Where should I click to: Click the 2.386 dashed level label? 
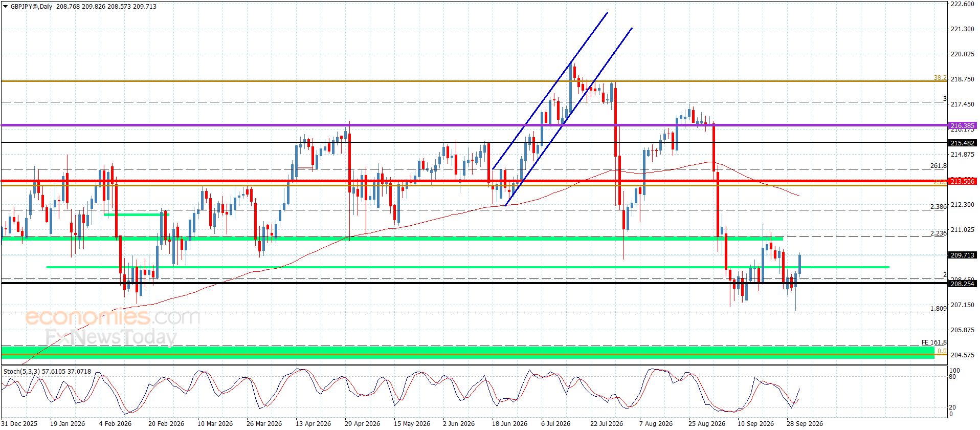(x=938, y=207)
